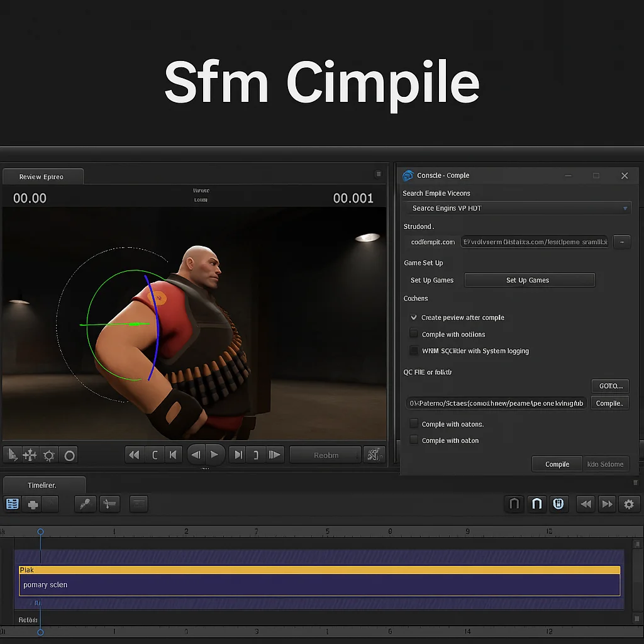This screenshot has width=644, height=644.
Task: Click the Console - Comple window logo icon
Action: tap(408, 176)
